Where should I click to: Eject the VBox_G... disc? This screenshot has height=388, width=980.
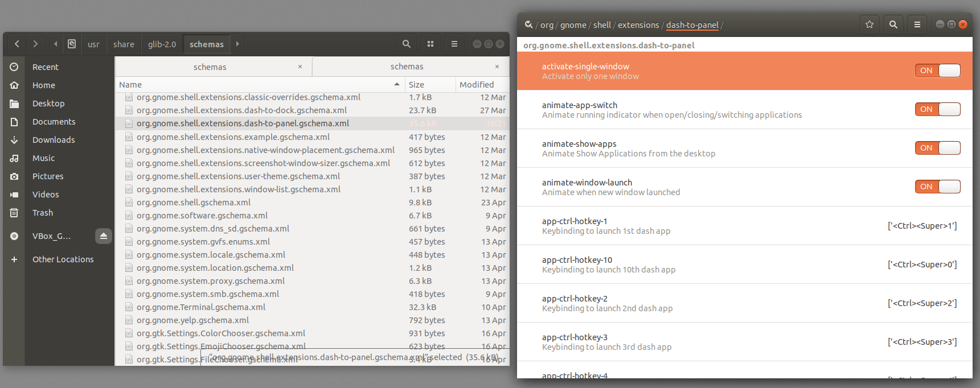click(x=104, y=236)
